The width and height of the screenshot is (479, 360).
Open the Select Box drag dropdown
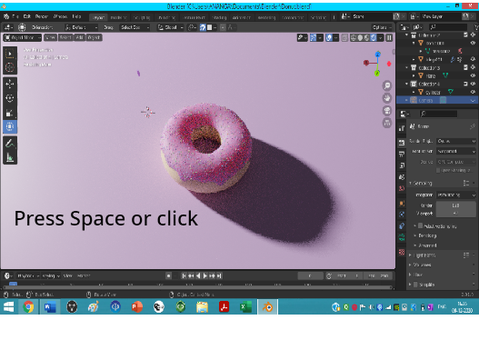[x=135, y=27]
